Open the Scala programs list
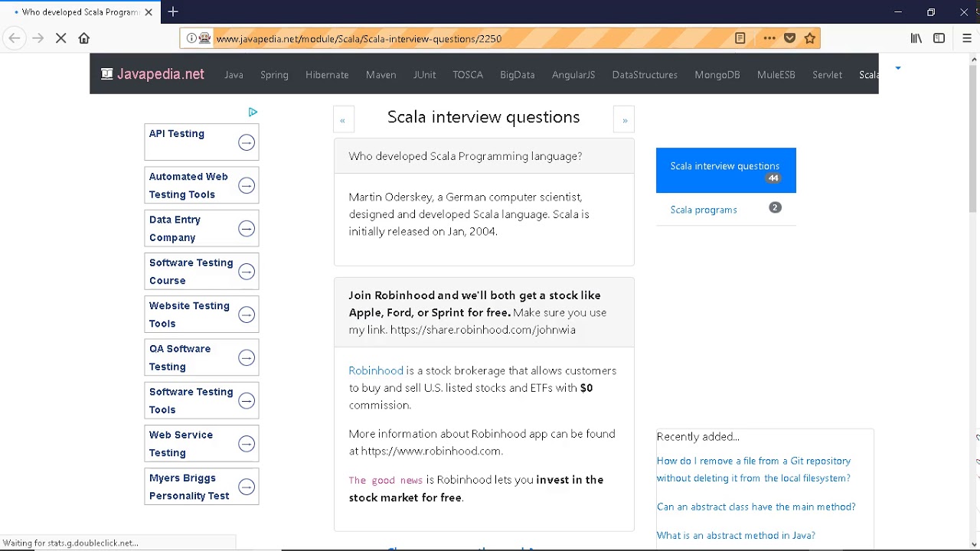The height and width of the screenshot is (551, 980). (x=704, y=210)
